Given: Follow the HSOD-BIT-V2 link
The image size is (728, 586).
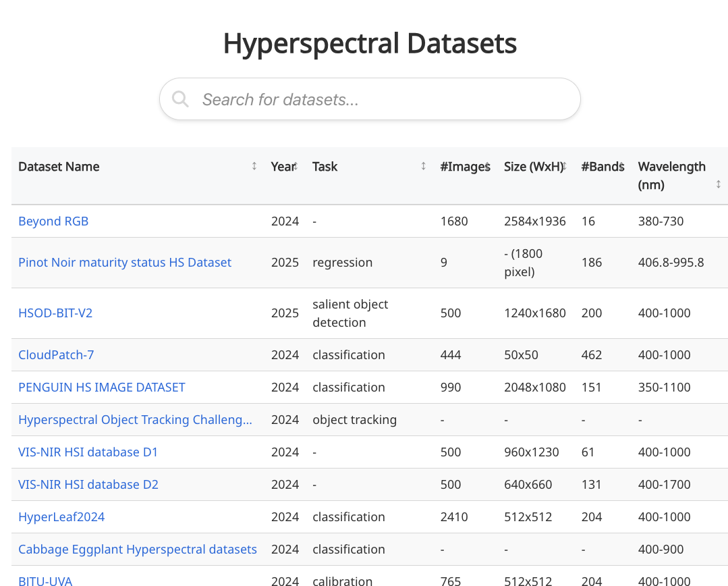Looking at the screenshot, I should click(55, 313).
